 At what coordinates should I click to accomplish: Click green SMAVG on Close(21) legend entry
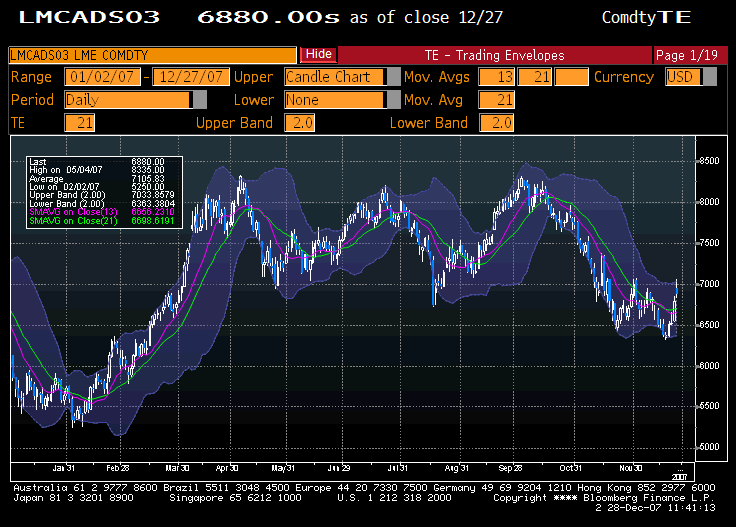click(73, 220)
